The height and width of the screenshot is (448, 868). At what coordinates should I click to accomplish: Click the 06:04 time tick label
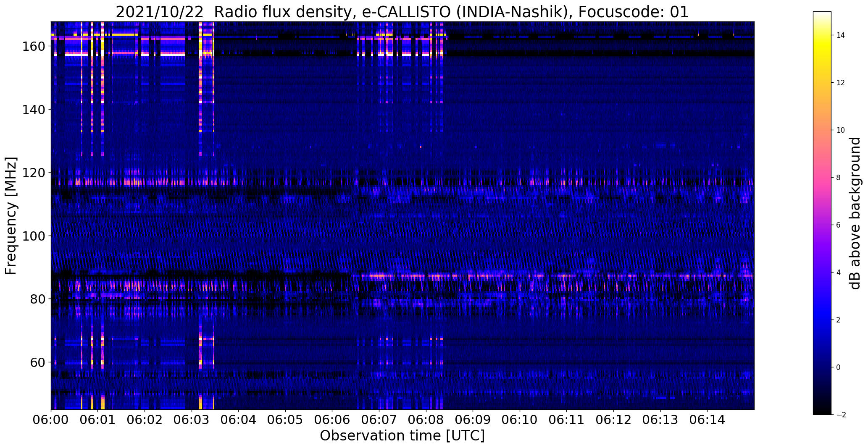239,420
